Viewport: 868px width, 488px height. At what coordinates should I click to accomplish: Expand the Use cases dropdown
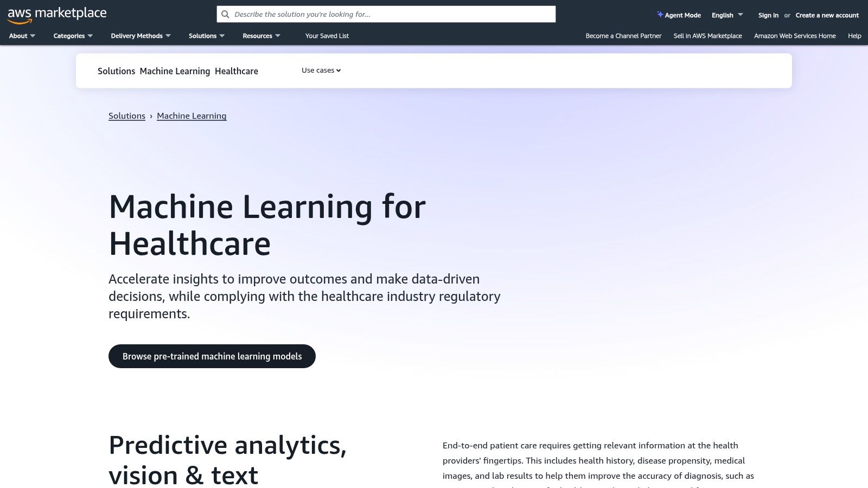point(321,70)
